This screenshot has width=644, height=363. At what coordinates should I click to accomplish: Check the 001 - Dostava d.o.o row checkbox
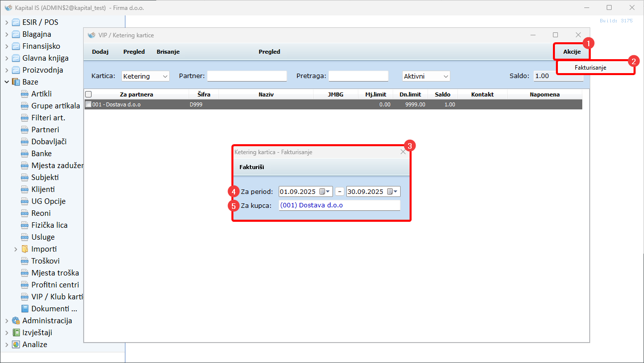88,105
